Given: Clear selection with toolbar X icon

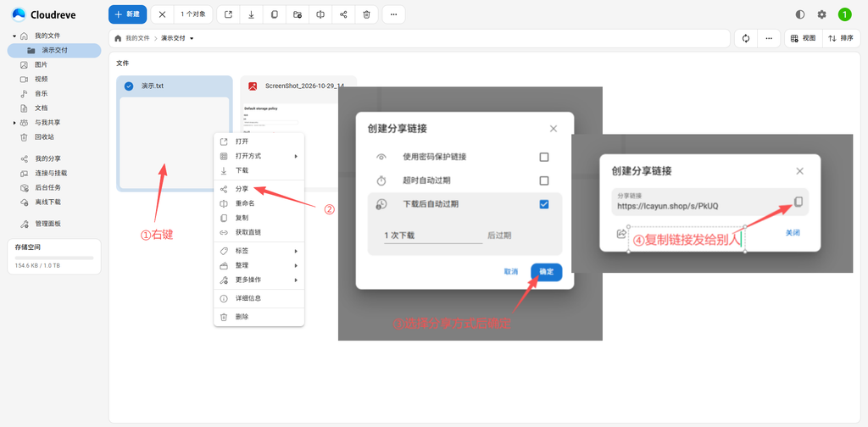Looking at the screenshot, I should pyautogui.click(x=162, y=14).
